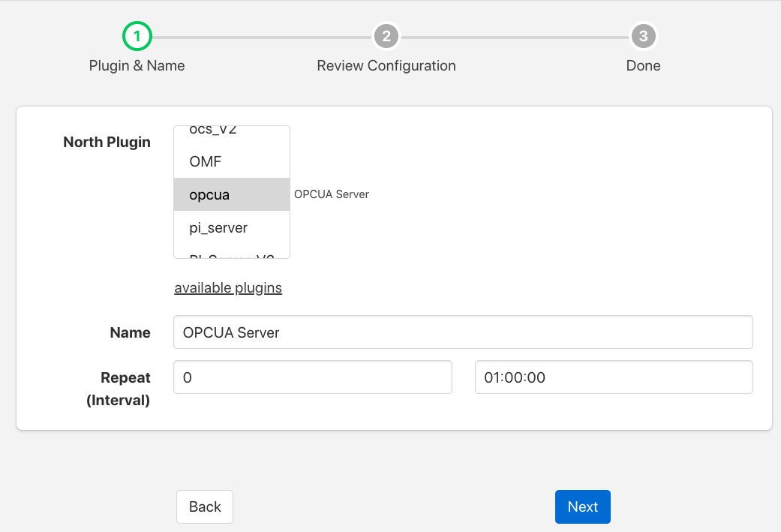Open the available plugins link
Viewport: 781px width, 532px height.
point(228,288)
